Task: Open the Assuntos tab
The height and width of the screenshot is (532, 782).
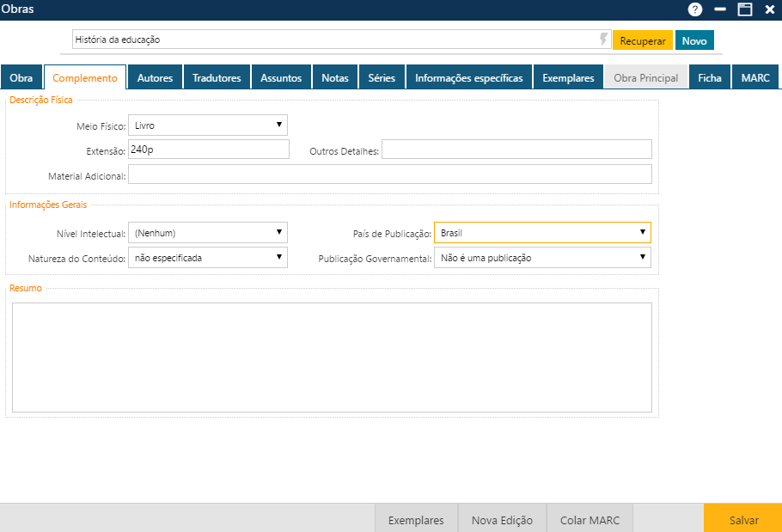Action: tap(281, 77)
